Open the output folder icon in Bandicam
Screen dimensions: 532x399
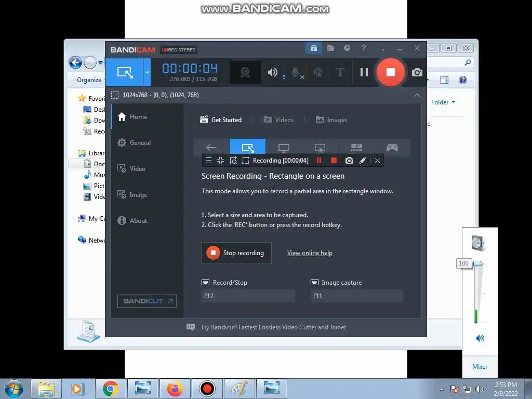click(330, 48)
